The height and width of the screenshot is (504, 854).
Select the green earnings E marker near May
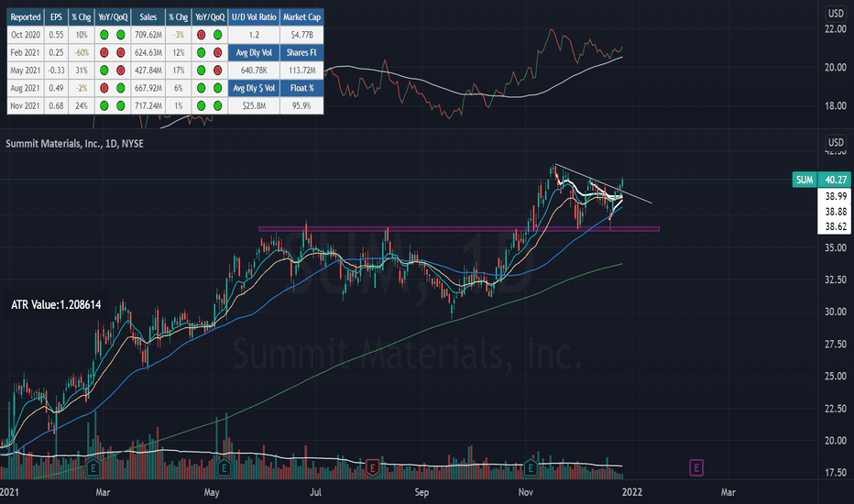pyautogui.click(x=224, y=467)
